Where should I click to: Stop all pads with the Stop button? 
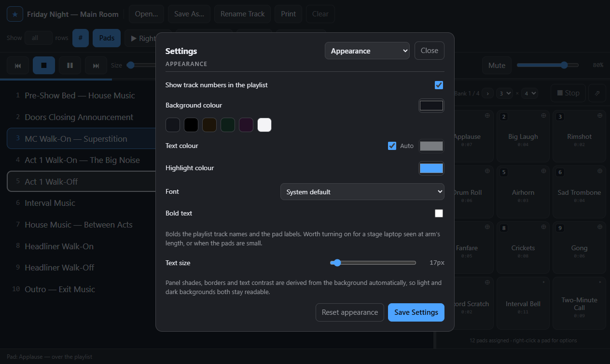click(x=568, y=93)
